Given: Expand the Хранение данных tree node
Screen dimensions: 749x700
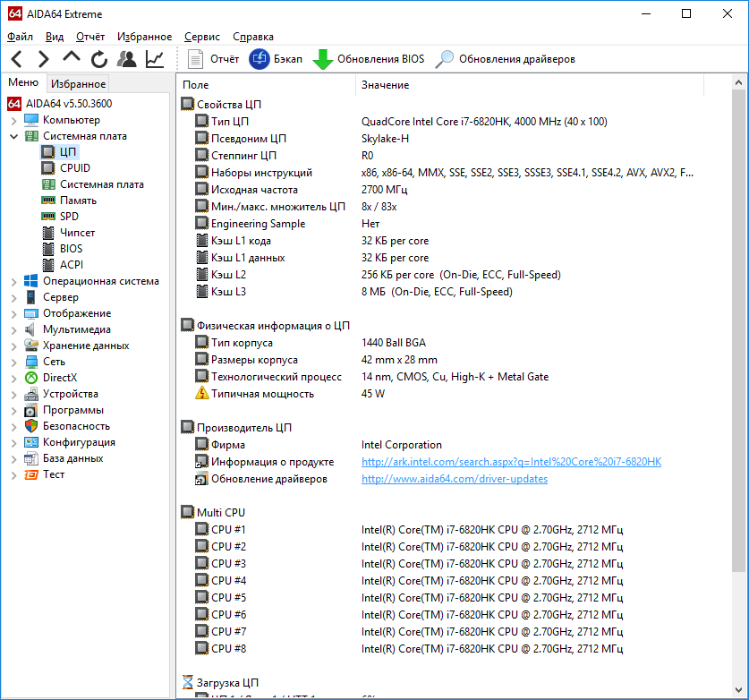Looking at the screenshot, I should tap(13, 346).
